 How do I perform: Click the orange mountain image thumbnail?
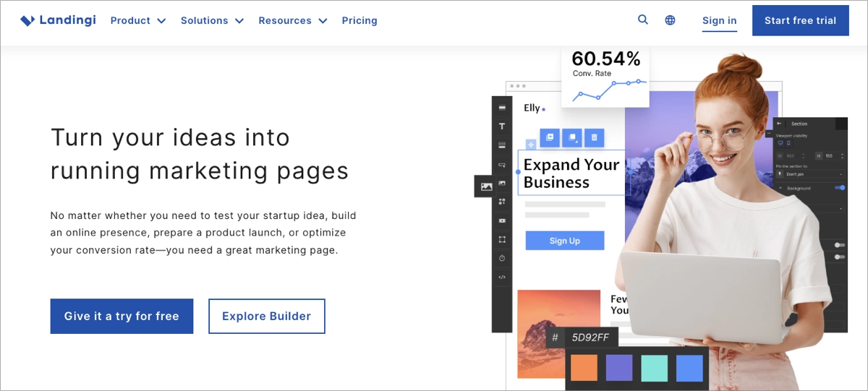(559, 333)
